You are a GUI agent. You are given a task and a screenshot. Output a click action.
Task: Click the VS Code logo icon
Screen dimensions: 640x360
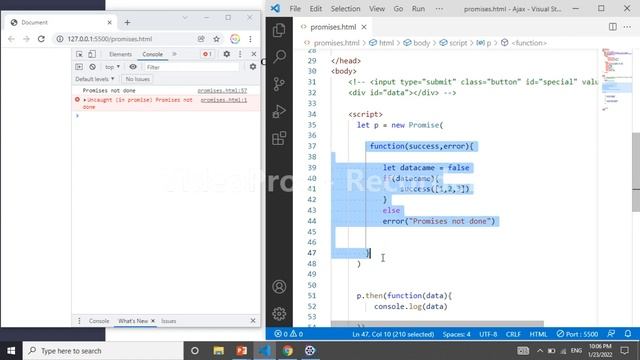pos(275,8)
